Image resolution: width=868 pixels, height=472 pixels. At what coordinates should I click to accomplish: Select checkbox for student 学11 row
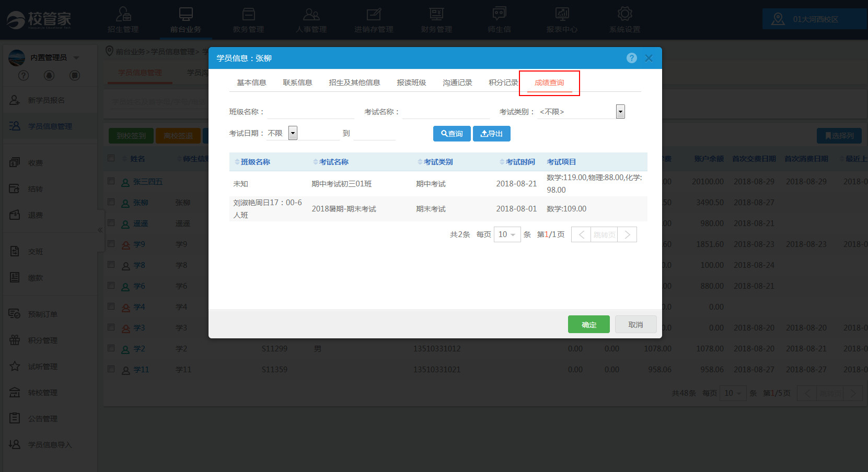tap(111, 369)
